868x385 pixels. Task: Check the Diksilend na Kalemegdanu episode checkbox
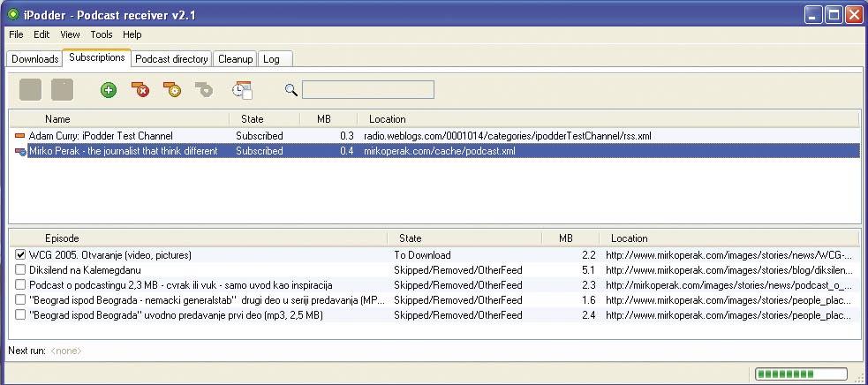point(20,270)
